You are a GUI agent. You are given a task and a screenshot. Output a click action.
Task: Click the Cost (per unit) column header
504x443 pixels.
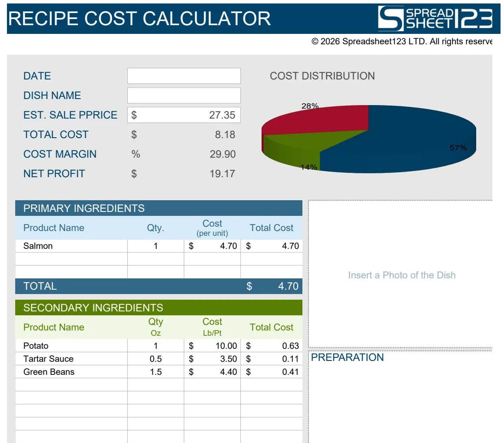click(212, 228)
